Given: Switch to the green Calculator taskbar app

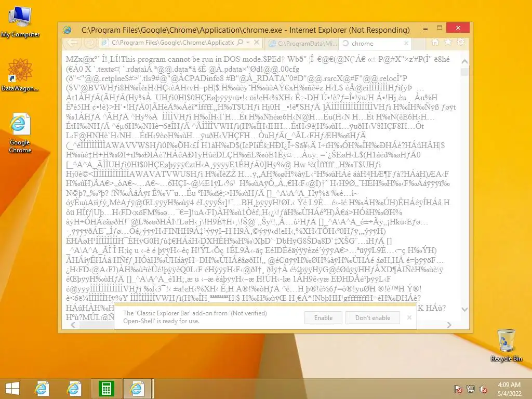Looking at the screenshot, I should click(106, 389).
